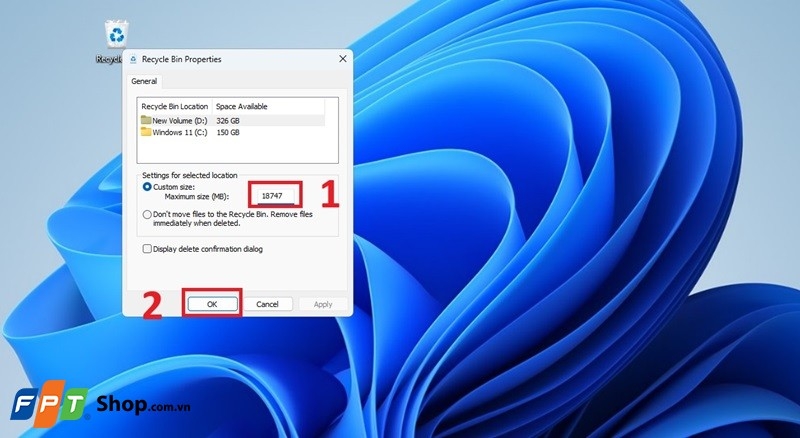Select the Custom size radio button
This screenshot has width=800, height=438.
(x=147, y=187)
